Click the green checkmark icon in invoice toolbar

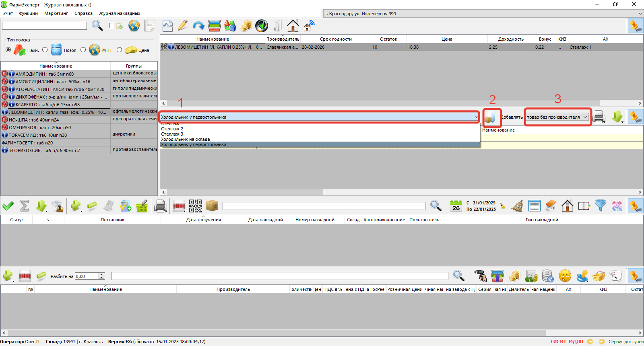pyautogui.click(x=8, y=206)
